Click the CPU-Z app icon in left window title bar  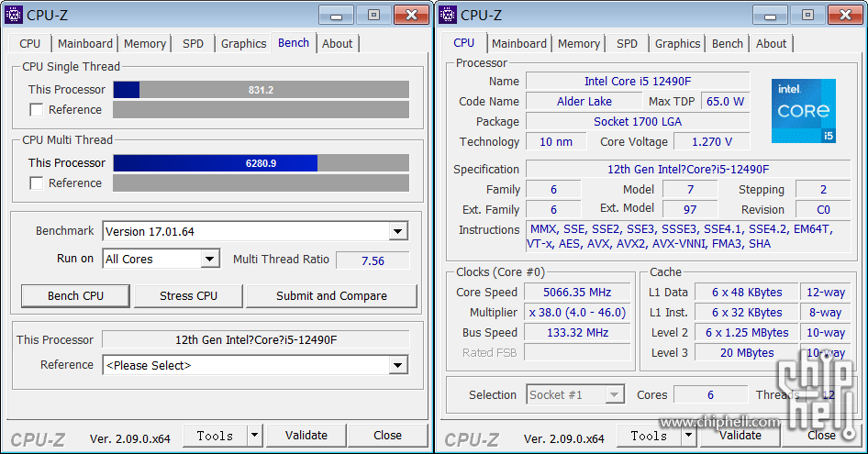[x=13, y=15]
